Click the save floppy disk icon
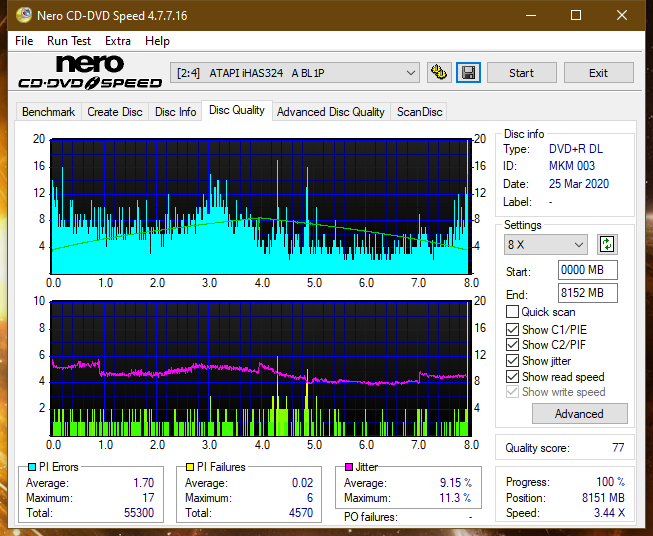Viewport: 653px width, 536px height. point(468,73)
